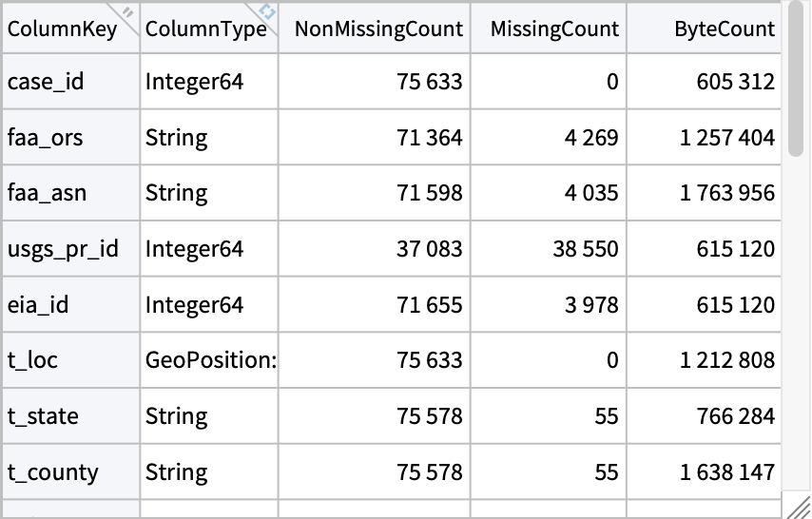Click the vertical scrollbar thumb
Image resolution: width=812 pixels, height=519 pixels.
797,81
